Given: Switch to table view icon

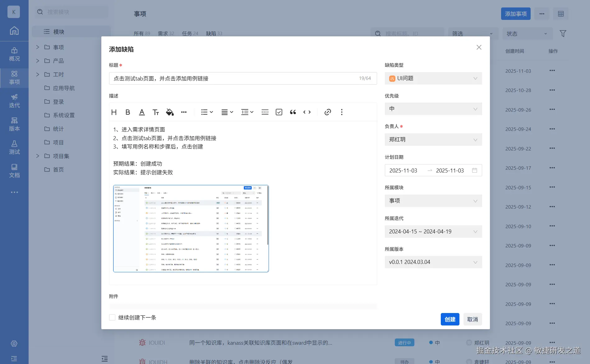Looking at the screenshot, I should pos(561,14).
